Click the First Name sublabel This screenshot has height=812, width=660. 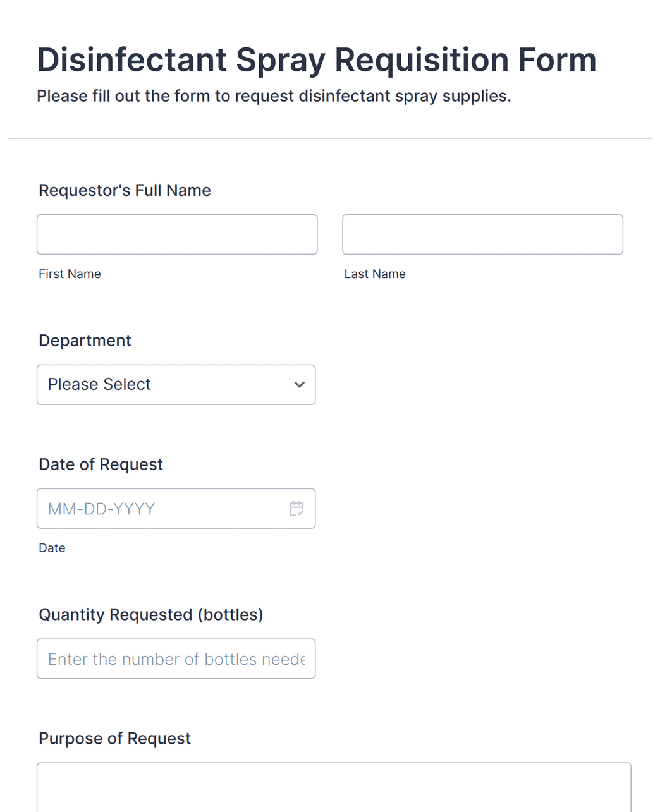click(x=70, y=274)
